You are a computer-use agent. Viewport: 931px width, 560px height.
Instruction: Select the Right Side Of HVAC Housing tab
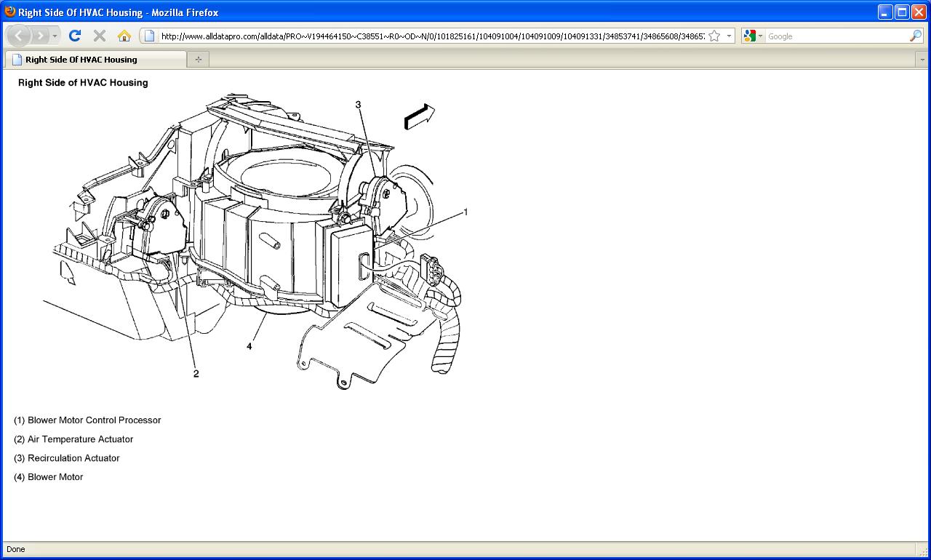(96, 60)
